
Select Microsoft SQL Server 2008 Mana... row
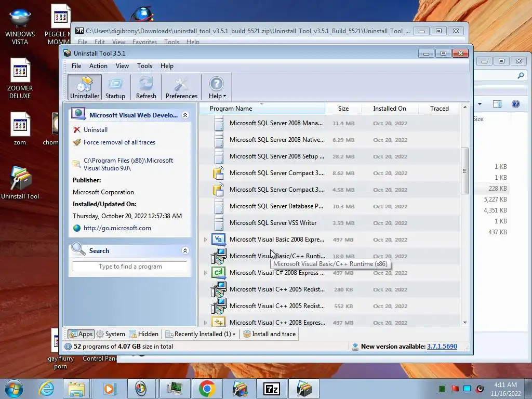[x=330, y=123]
